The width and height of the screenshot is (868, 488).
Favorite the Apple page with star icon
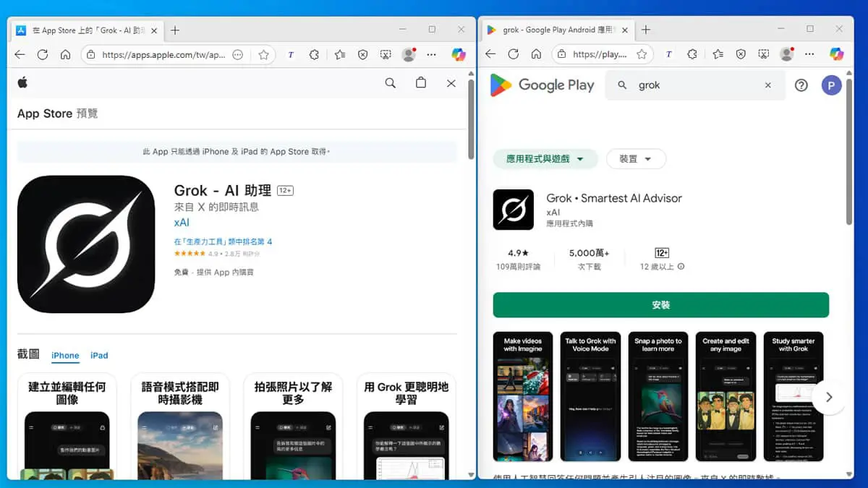(x=264, y=54)
